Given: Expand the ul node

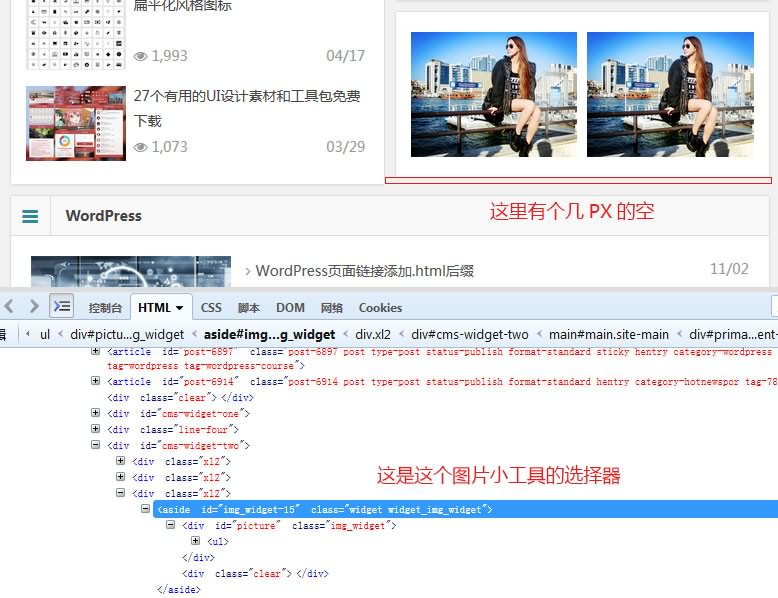Looking at the screenshot, I should 195,540.
